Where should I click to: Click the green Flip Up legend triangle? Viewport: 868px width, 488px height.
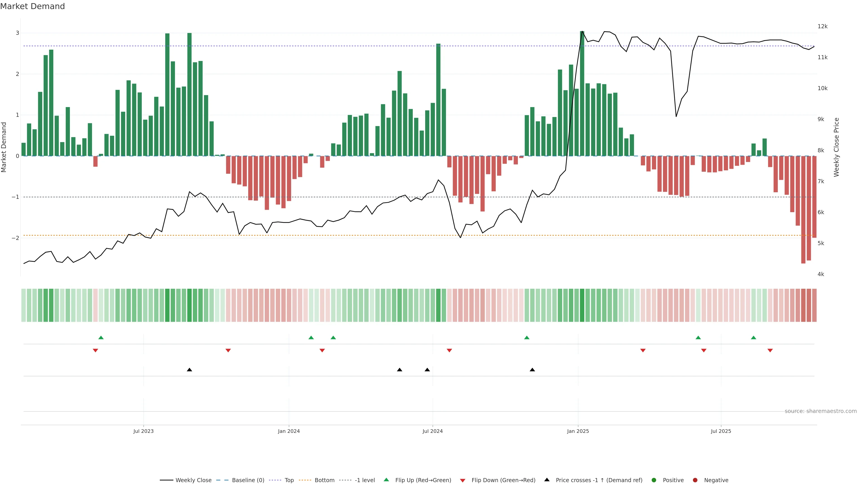click(x=387, y=480)
